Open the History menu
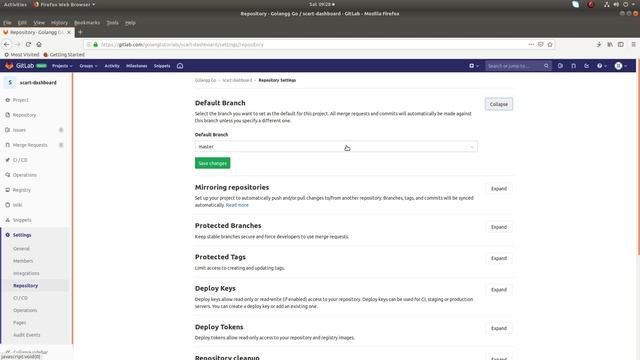This screenshot has height=360, width=640. click(59, 22)
